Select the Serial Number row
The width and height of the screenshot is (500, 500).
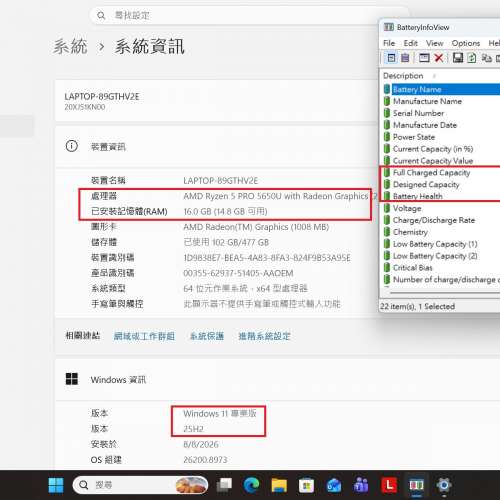point(442,113)
